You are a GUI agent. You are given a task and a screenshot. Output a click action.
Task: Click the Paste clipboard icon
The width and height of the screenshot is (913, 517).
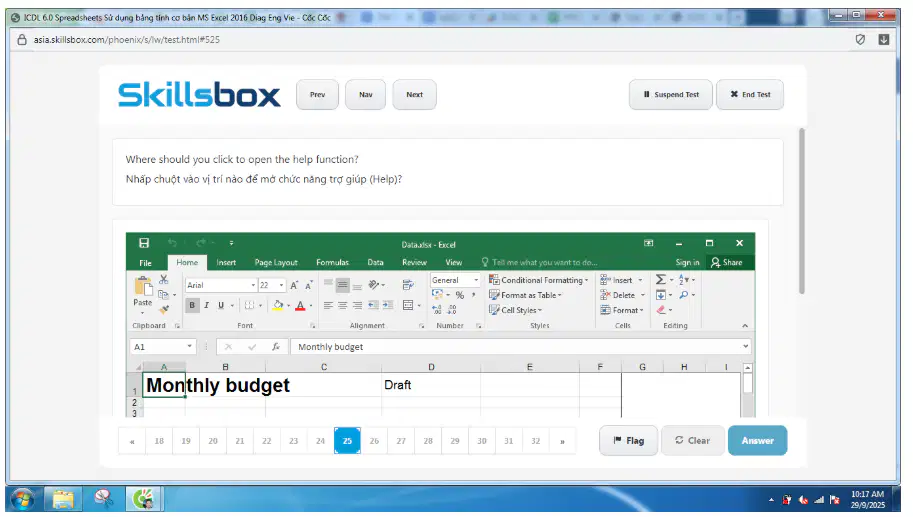pyautogui.click(x=143, y=287)
